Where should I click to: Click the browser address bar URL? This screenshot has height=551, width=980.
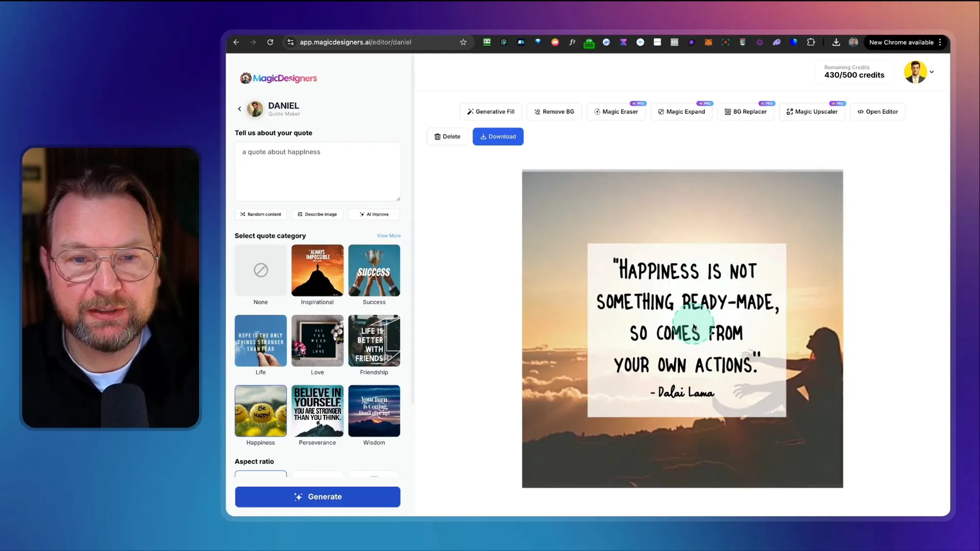[x=355, y=42]
